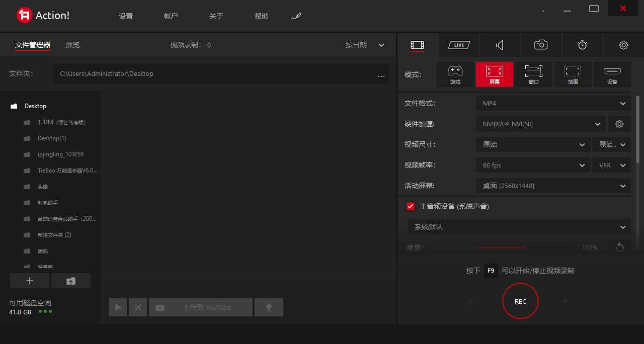
Task: Open the NVENC hardware acceleration settings gear
Action: coord(619,124)
